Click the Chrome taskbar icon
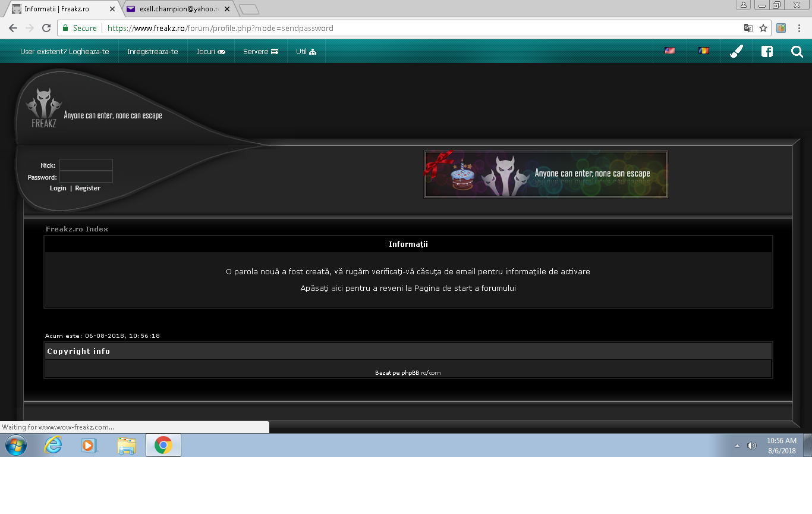The width and height of the screenshot is (812, 514). tap(163, 445)
